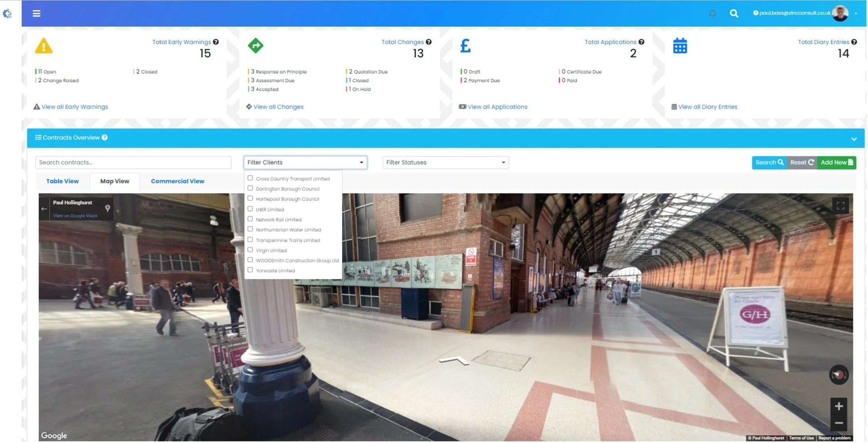Click the green Add New button
This screenshot has height=443, width=868.
click(836, 162)
